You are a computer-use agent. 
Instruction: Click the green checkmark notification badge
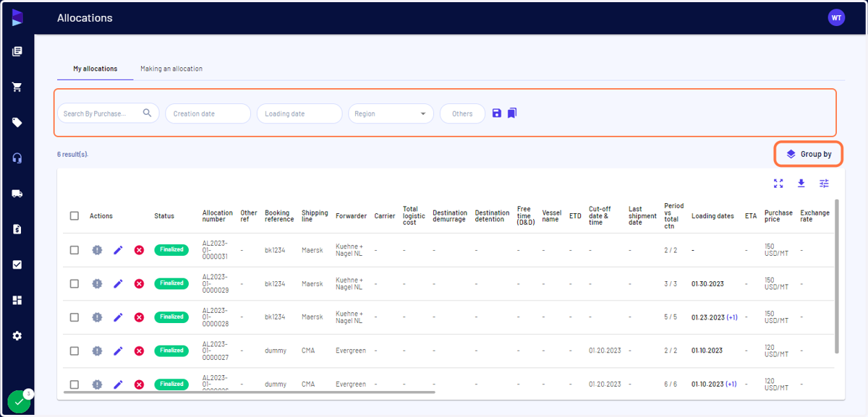(x=20, y=401)
